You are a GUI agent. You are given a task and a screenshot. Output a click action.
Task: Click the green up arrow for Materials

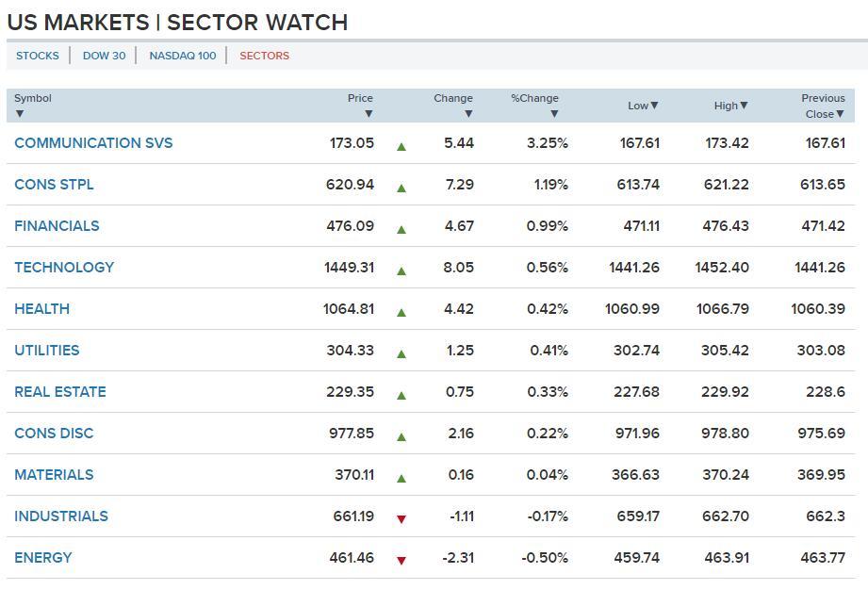(401, 478)
